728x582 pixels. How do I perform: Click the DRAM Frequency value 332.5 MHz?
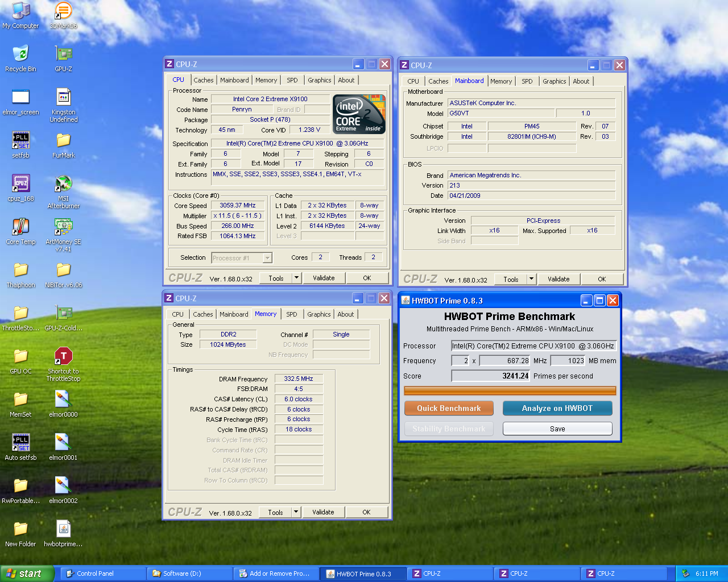pyautogui.click(x=299, y=379)
